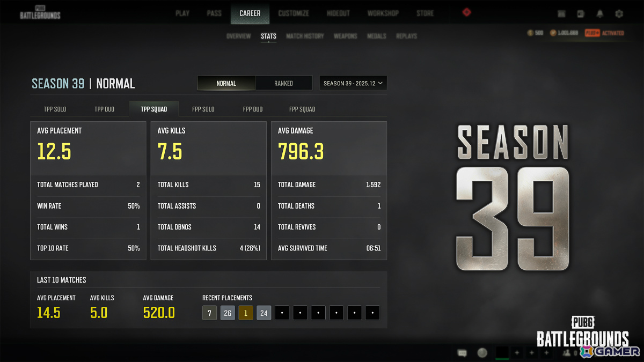Select the TPP DUO mode tab
Viewport: 644px width, 362px height.
click(x=104, y=109)
